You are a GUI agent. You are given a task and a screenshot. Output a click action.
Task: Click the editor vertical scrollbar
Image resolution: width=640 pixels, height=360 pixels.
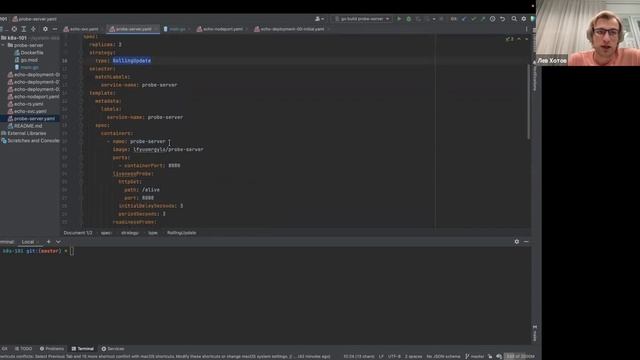pyautogui.click(x=529, y=102)
